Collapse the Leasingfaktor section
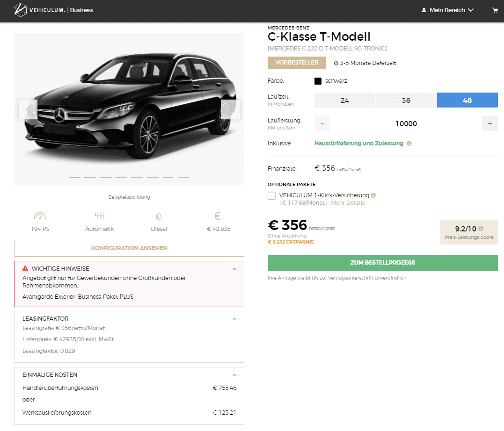 234,319
